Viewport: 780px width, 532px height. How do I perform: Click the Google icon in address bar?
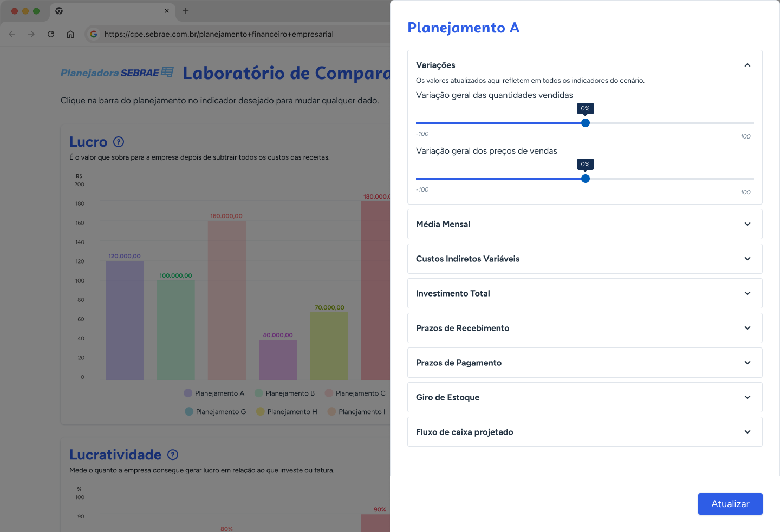[94, 34]
